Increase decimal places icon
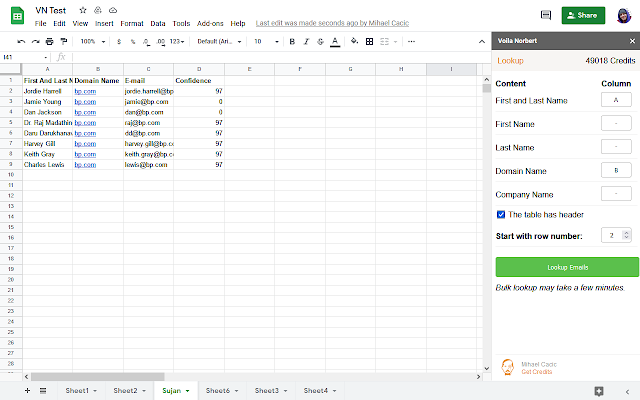Viewport: 640px width, 400px height. click(161, 42)
